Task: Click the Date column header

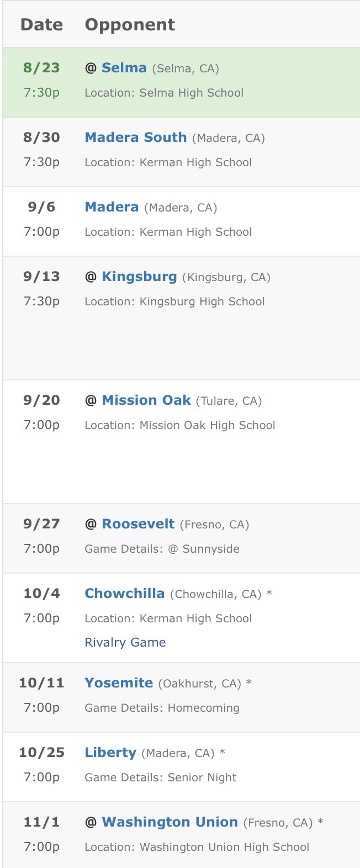Action: pyautogui.click(x=41, y=25)
